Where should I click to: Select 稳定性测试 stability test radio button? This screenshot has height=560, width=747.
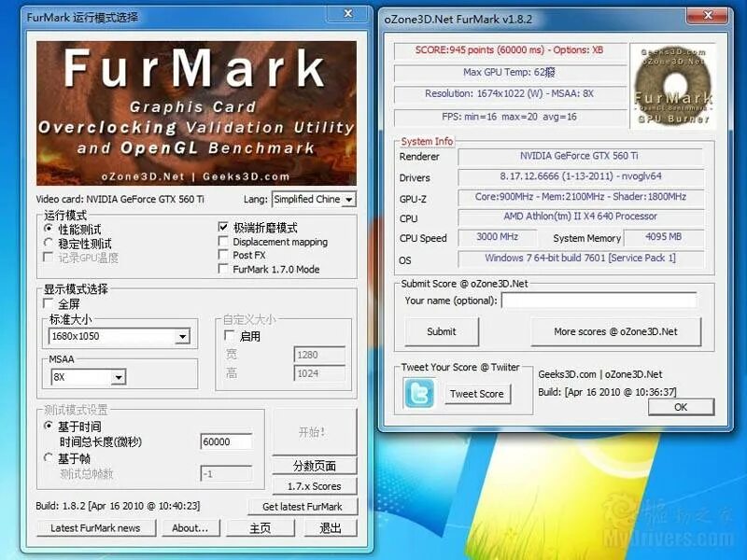click(49, 243)
